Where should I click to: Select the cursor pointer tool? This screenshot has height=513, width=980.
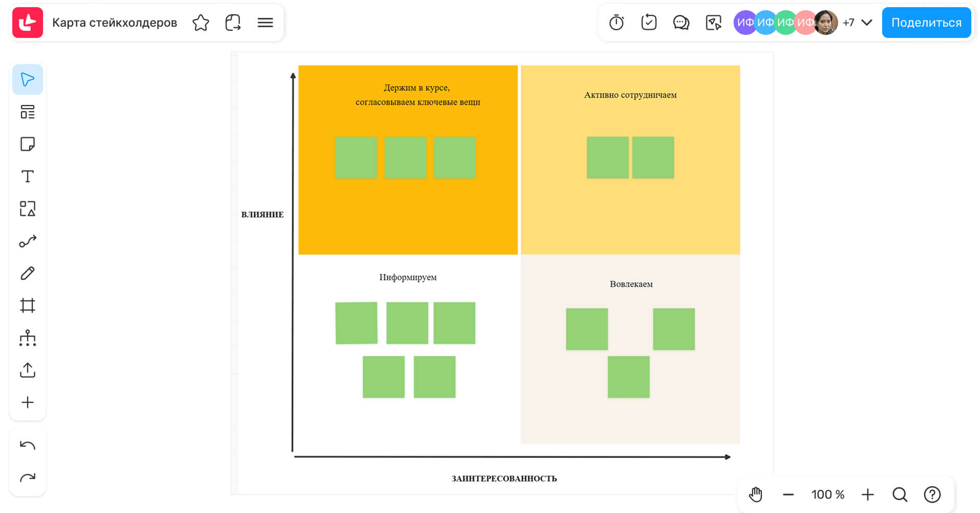[27, 79]
